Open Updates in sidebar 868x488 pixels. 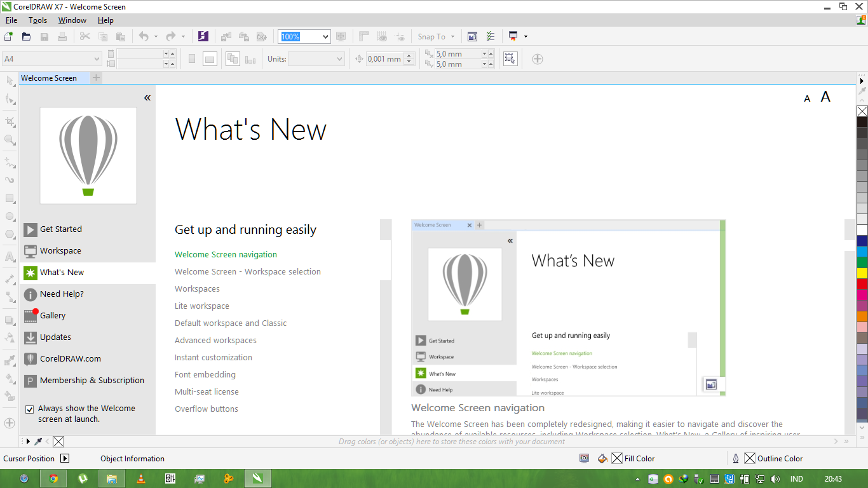point(88,337)
